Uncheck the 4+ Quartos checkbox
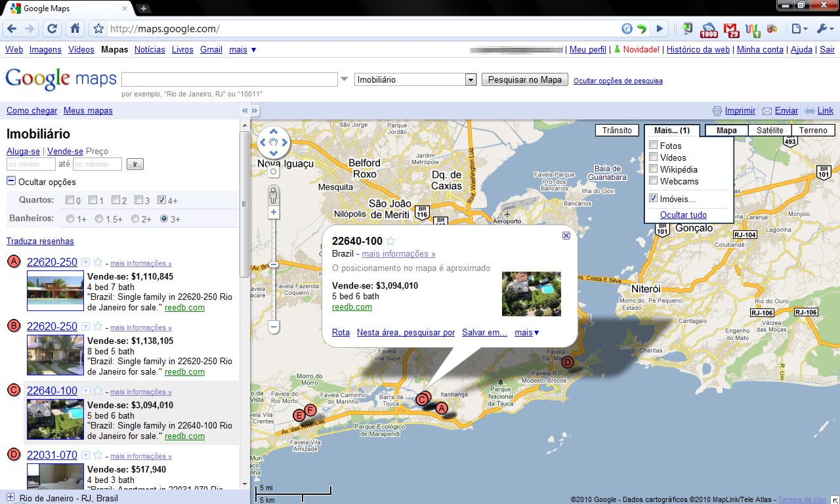Image resolution: width=840 pixels, height=504 pixels. pos(161,200)
